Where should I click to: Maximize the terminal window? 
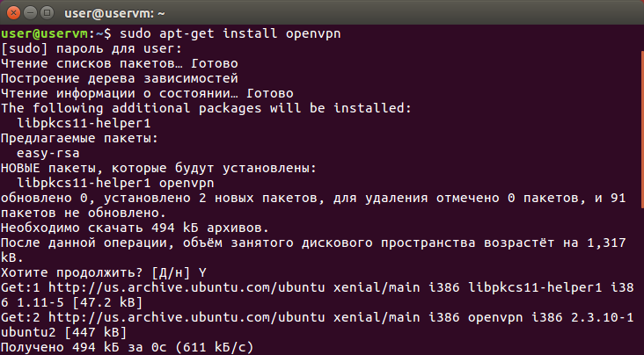pyautogui.click(x=48, y=13)
